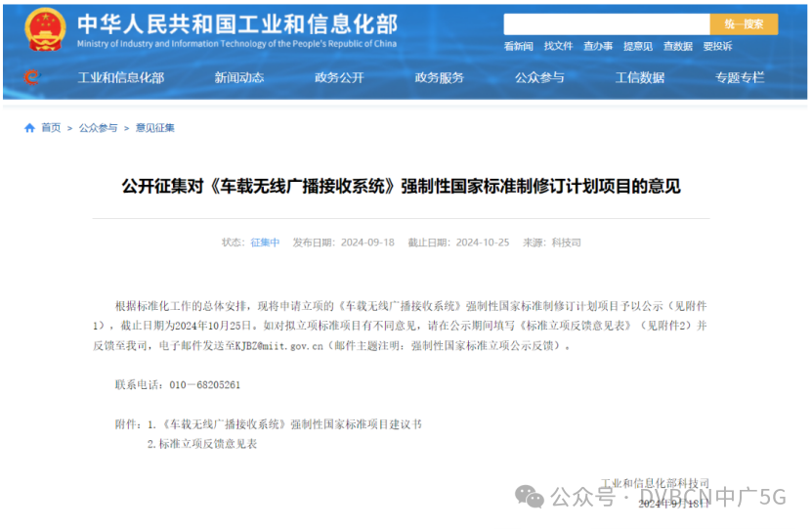Viewport: 812px width, 529px height.
Task: Click the 看新闻 quick link
Action: pos(519,46)
